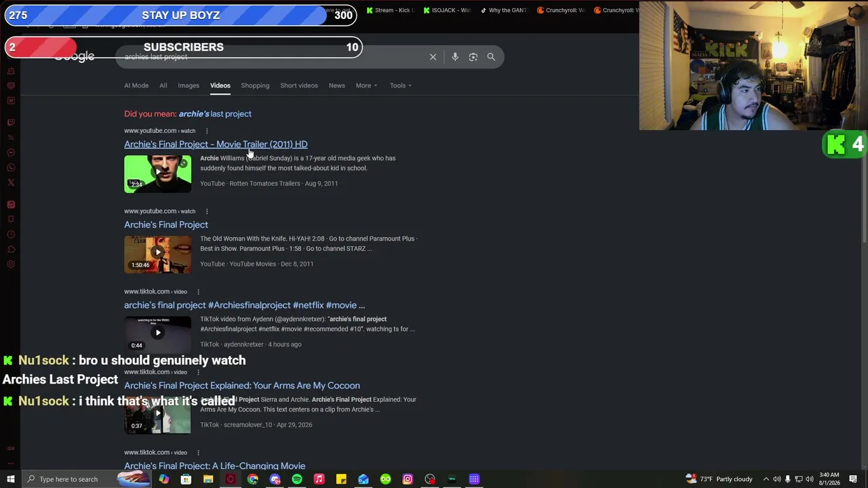Open the network tray icon
The width and height of the screenshot is (868, 488).
tap(798, 479)
